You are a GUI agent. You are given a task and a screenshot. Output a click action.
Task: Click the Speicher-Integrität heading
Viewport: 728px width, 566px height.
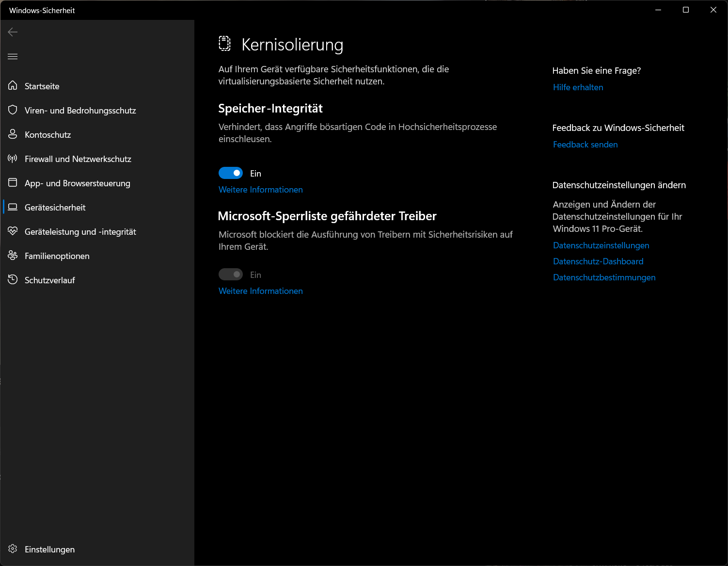(x=270, y=109)
